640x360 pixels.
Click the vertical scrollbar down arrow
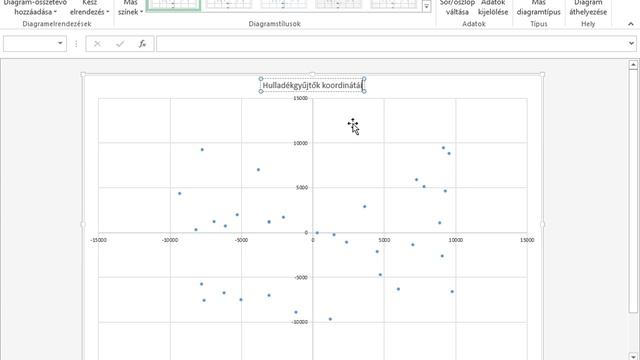pyautogui.click(x=633, y=356)
